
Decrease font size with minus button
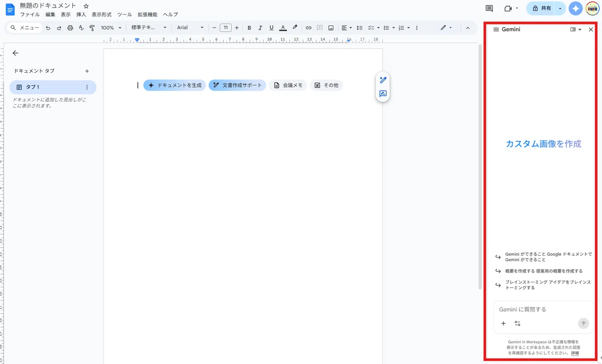[214, 28]
